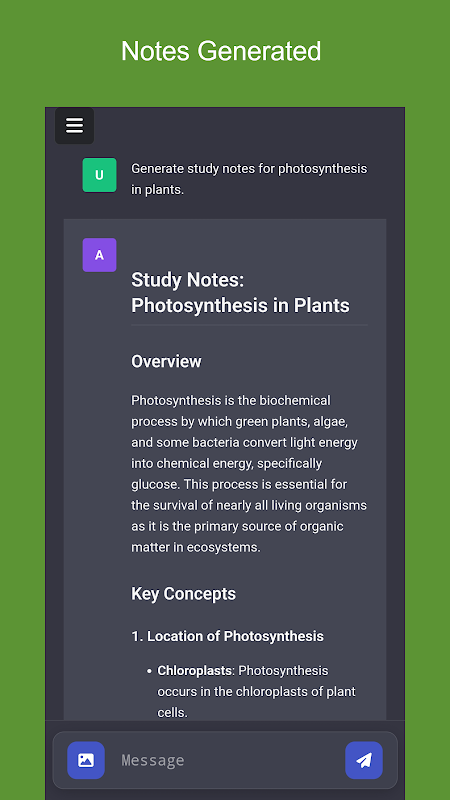Click 'Photosynthesis in Plants' title line
The image size is (450, 800).
tap(240, 306)
